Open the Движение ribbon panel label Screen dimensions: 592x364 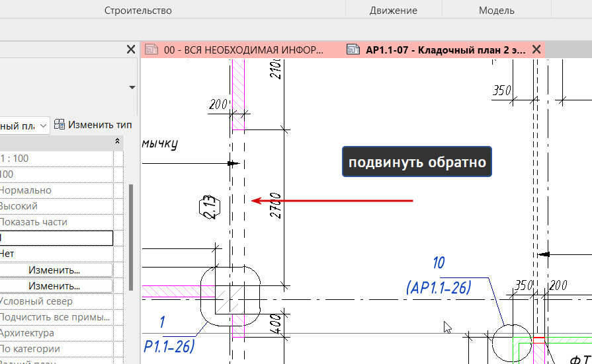393,11
